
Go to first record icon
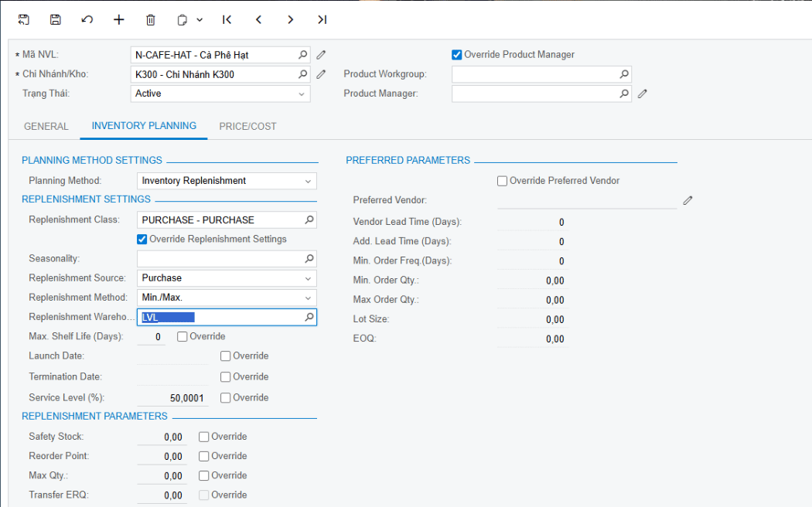pyautogui.click(x=227, y=20)
